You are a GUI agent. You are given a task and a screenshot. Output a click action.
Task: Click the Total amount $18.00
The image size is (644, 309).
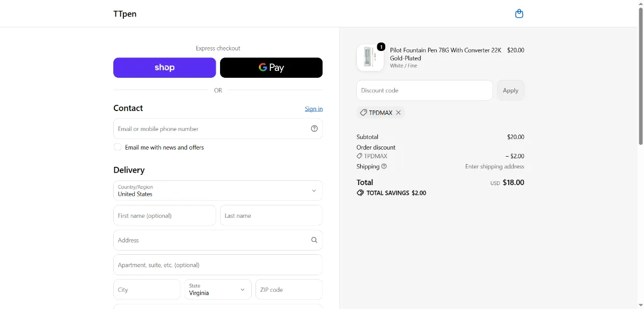pyautogui.click(x=514, y=182)
